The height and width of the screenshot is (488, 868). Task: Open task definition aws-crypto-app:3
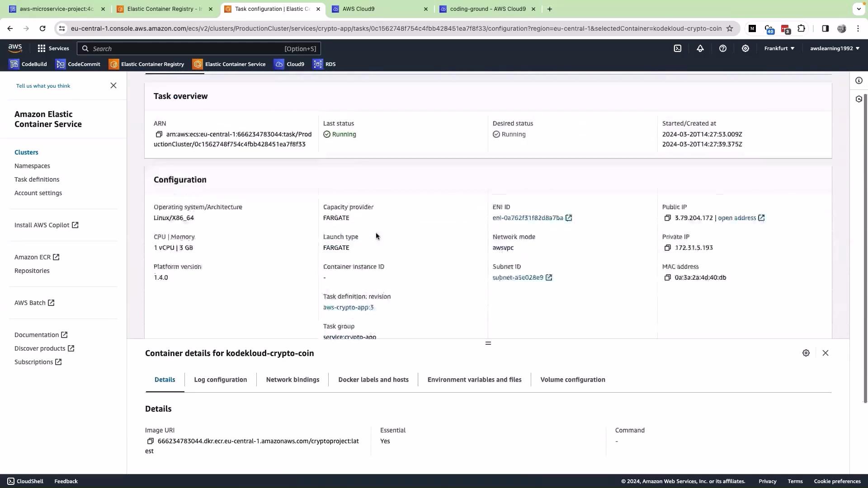[x=348, y=307]
